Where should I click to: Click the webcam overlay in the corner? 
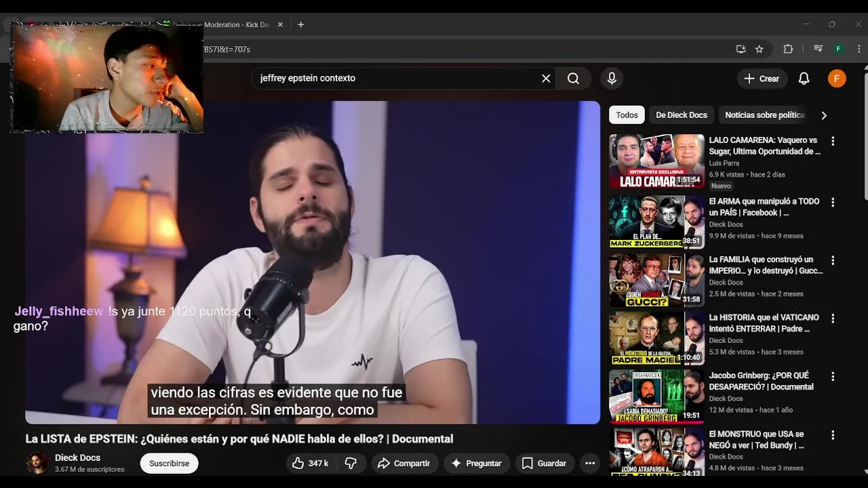tap(107, 78)
